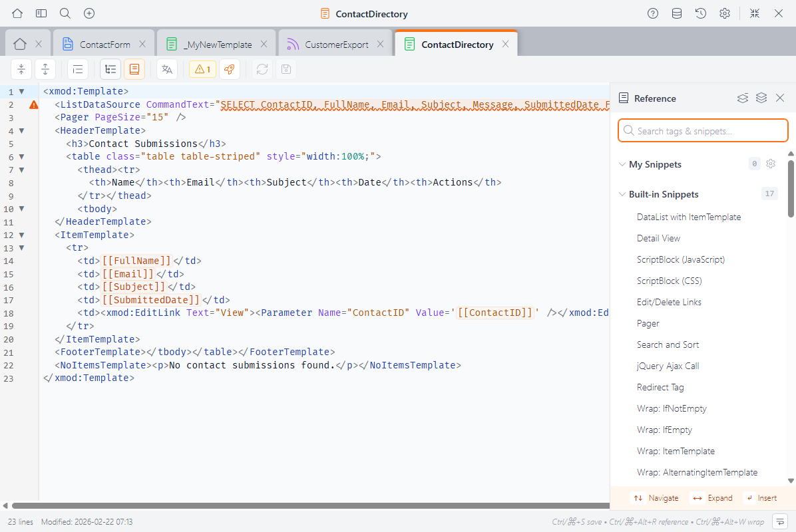Toggle word wrap in status bar
Image resolution: width=796 pixels, height=532 pixels.
click(780, 521)
